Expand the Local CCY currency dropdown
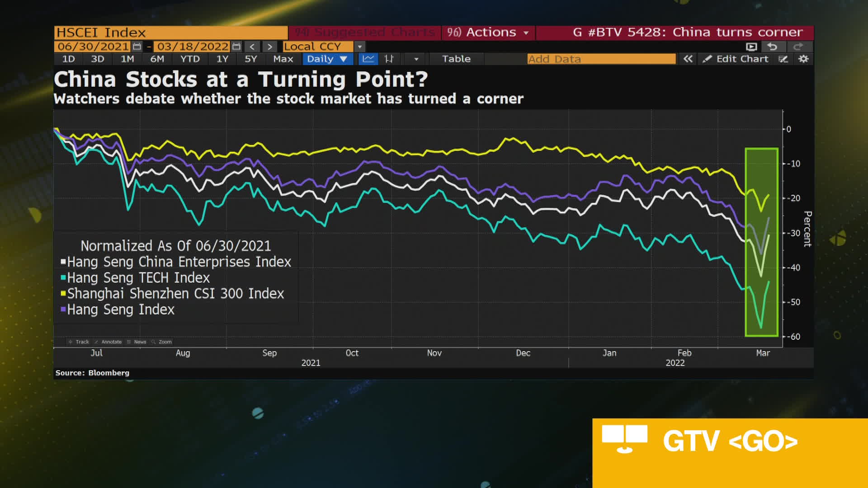 (360, 47)
